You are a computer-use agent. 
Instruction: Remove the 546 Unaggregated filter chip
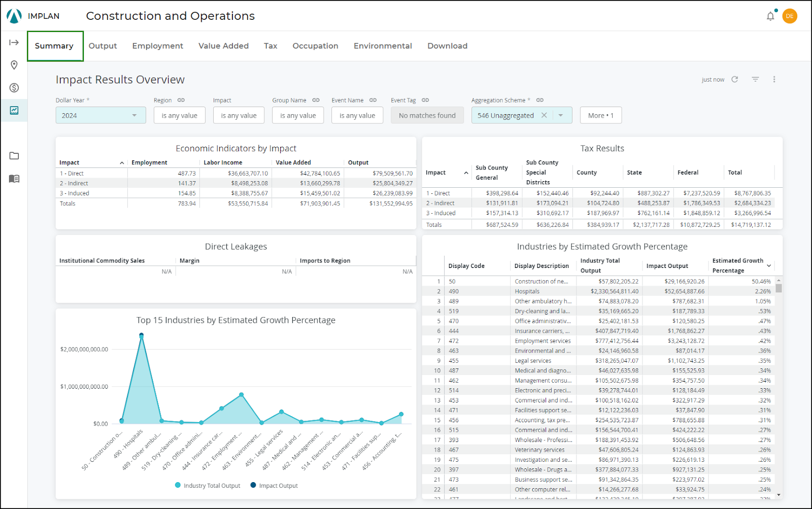[x=544, y=115]
